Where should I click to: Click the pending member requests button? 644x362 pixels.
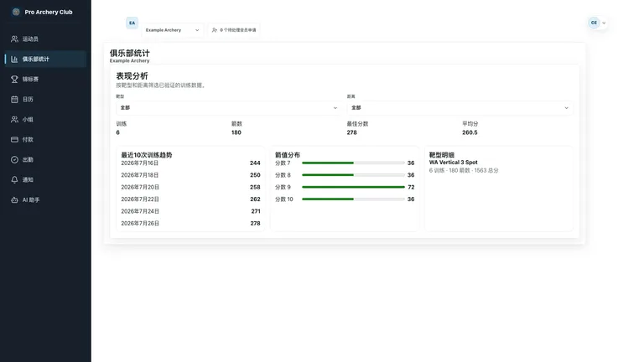pos(234,30)
